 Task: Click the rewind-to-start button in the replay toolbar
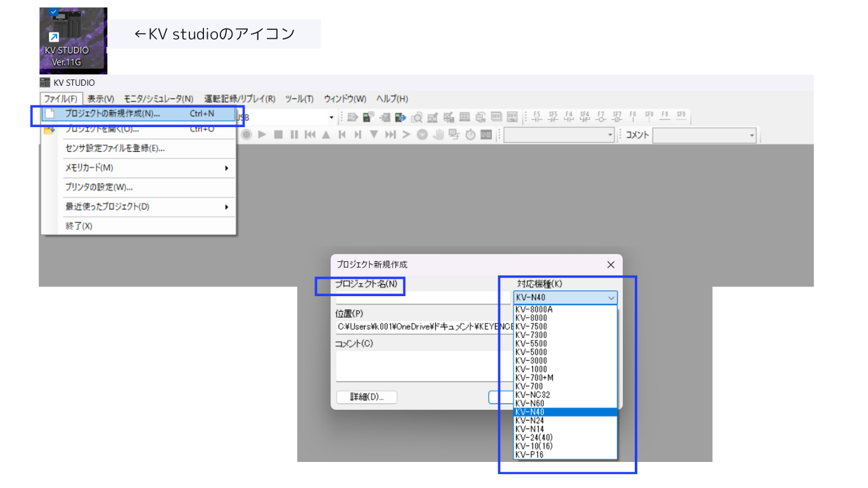point(309,135)
